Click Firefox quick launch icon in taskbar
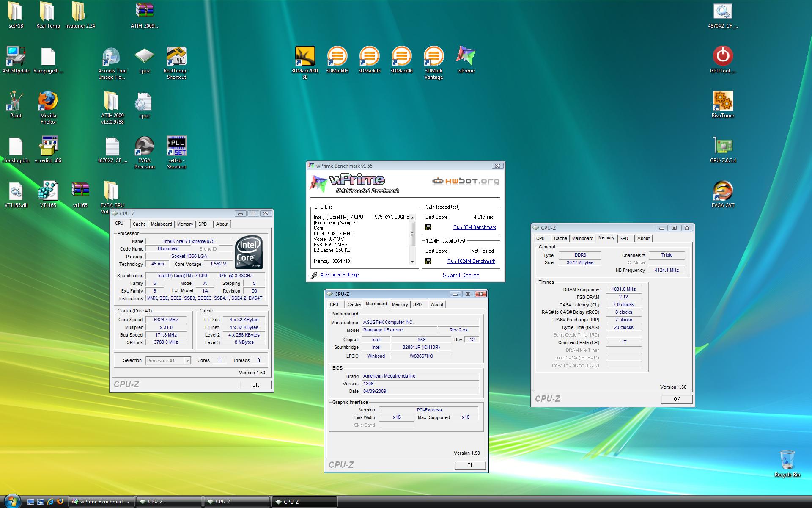The width and height of the screenshot is (812, 508). tap(60, 501)
